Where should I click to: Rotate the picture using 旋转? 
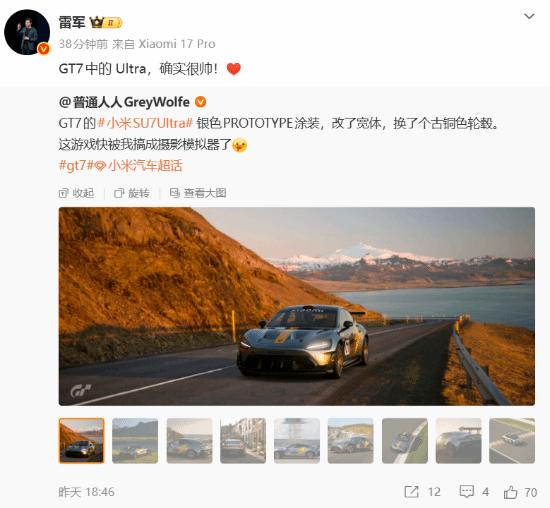point(132,193)
